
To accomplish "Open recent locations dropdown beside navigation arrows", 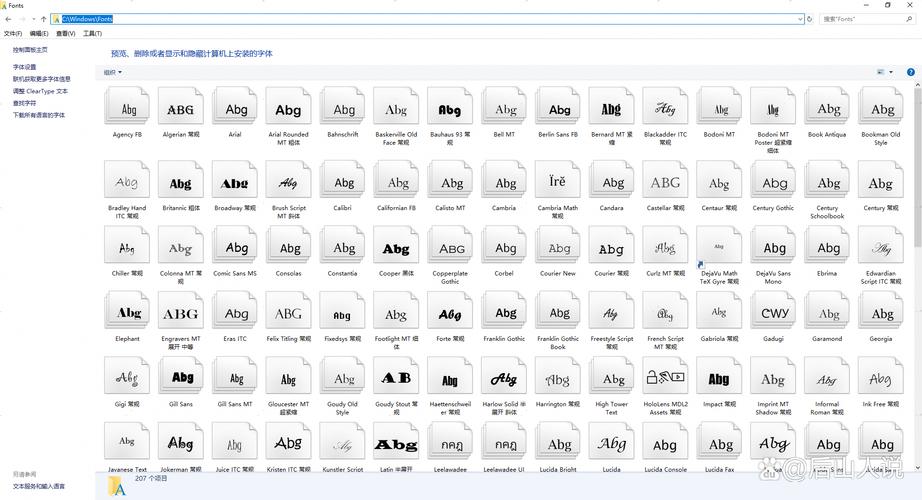I will tap(34, 19).
